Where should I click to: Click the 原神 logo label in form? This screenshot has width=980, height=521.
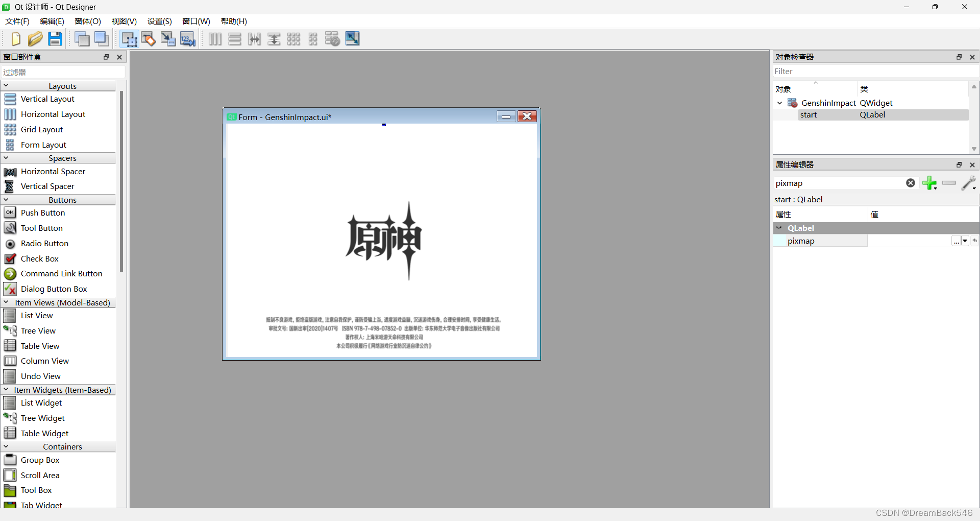384,240
